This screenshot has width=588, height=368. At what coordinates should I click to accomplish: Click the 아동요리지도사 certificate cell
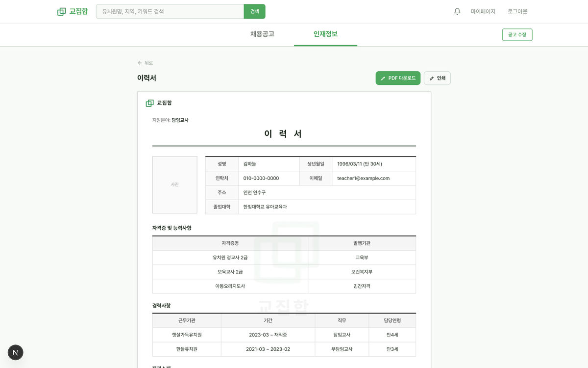click(230, 286)
